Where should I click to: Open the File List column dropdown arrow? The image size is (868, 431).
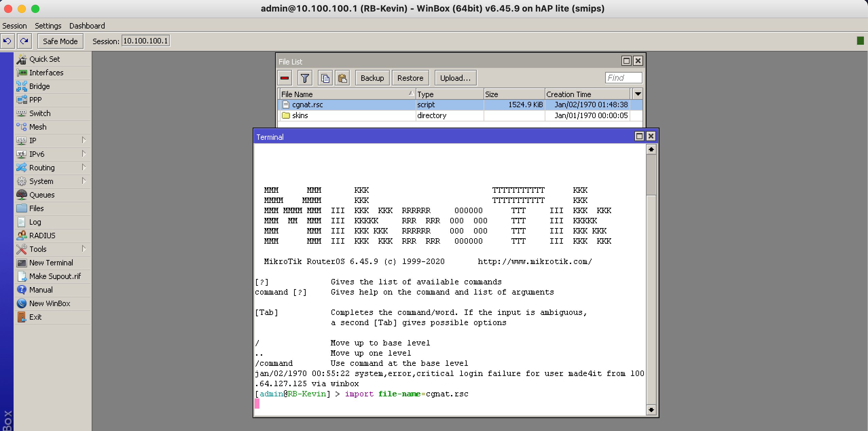[x=638, y=94]
